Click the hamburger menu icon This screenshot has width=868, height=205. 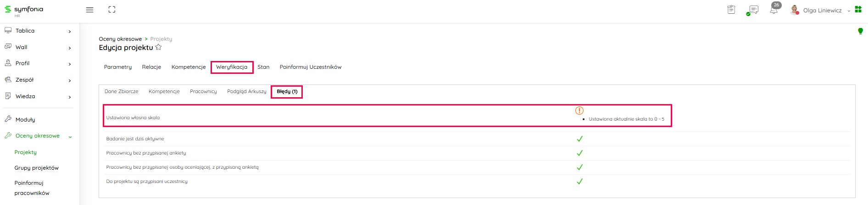point(90,10)
